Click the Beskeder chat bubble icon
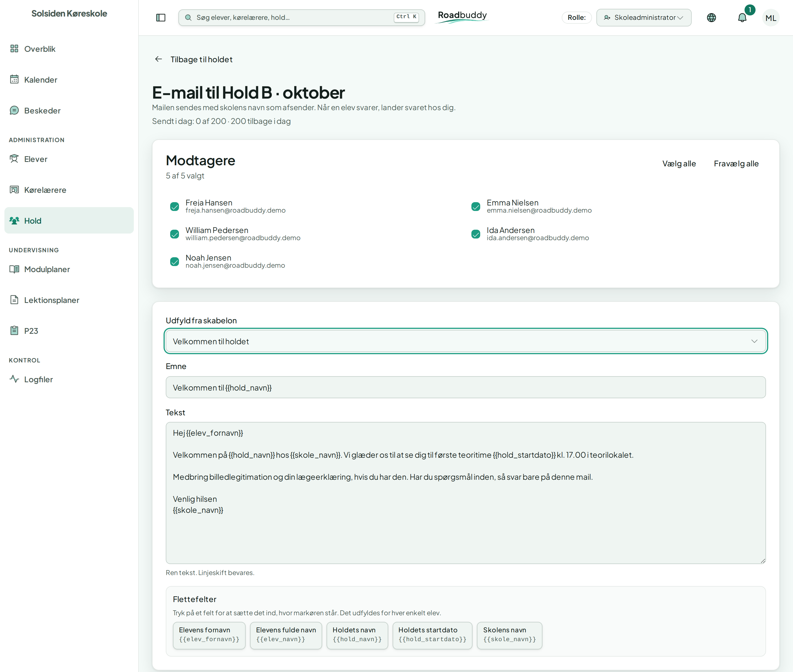793x672 pixels. point(15,110)
